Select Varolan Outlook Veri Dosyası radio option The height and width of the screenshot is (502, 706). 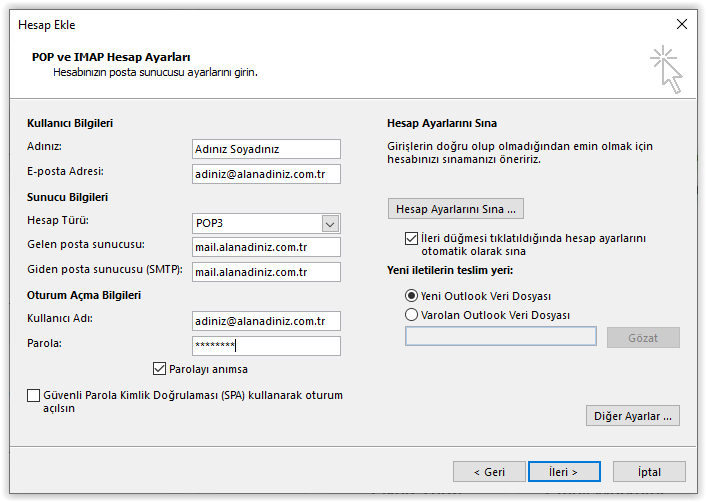(411, 314)
